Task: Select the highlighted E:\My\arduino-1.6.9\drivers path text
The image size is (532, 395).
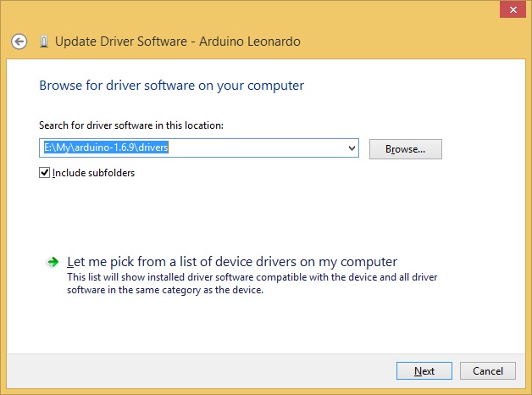Action: pos(106,147)
